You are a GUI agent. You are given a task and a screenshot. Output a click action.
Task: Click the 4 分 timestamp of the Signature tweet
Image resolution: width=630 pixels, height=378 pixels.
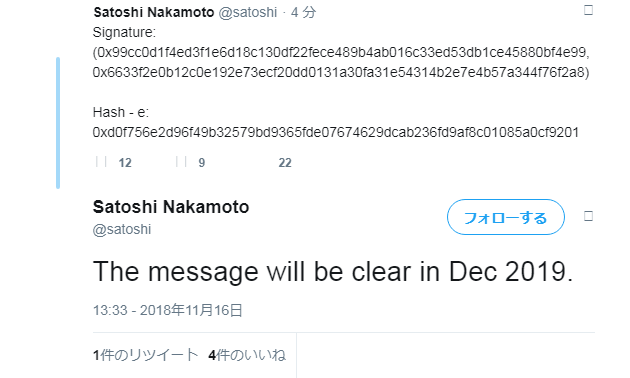pyautogui.click(x=303, y=12)
